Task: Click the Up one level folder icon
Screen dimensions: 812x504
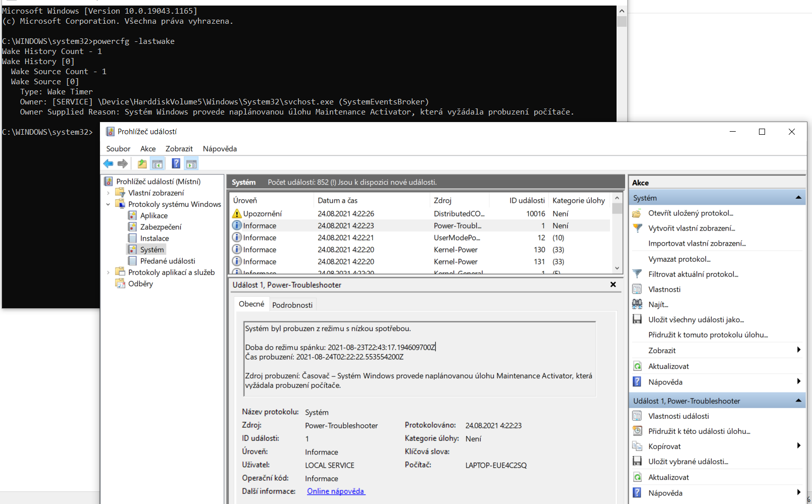Action: pyautogui.click(x=142, y=163)
